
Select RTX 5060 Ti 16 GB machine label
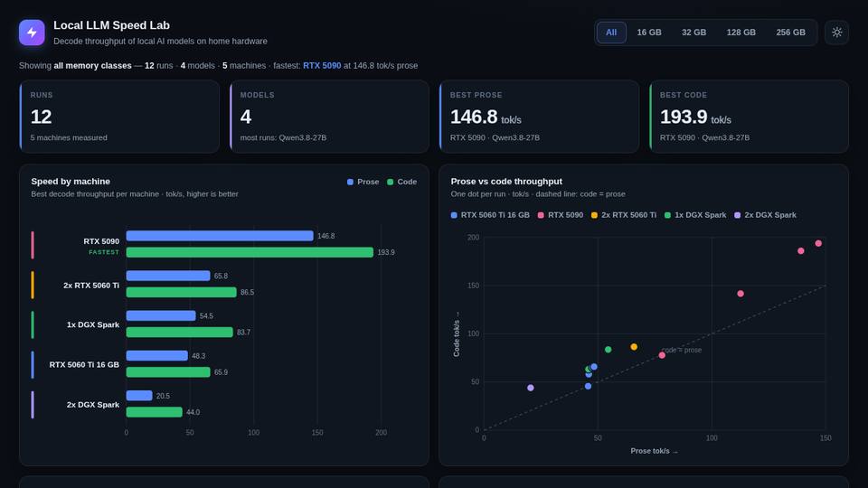pos(84,364)
